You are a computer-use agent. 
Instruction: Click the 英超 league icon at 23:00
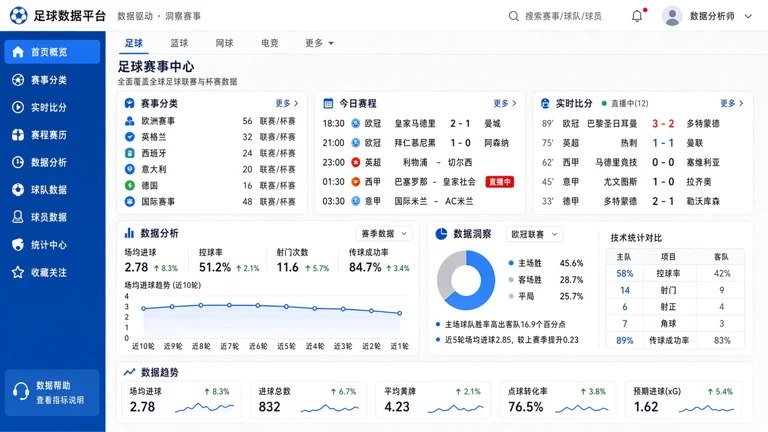(x=356, y=162)
